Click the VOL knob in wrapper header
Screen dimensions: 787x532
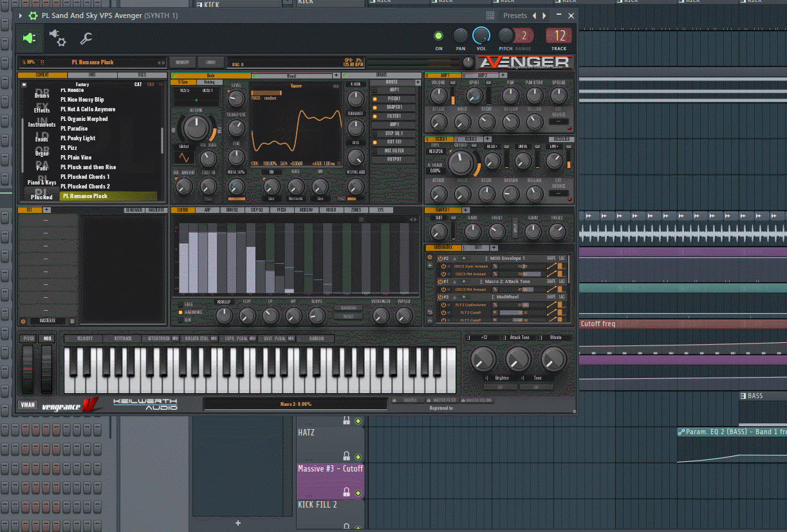coord(481,35)
